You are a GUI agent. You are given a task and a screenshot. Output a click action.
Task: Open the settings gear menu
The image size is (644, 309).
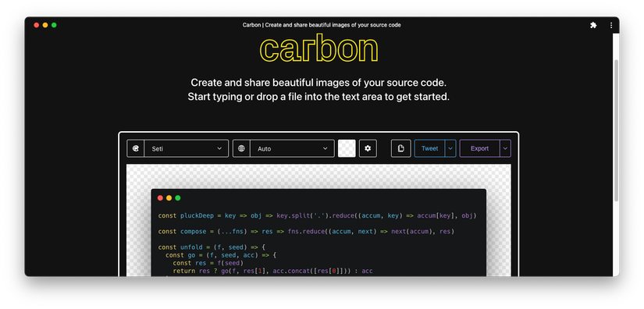click(x=368, y=148)
